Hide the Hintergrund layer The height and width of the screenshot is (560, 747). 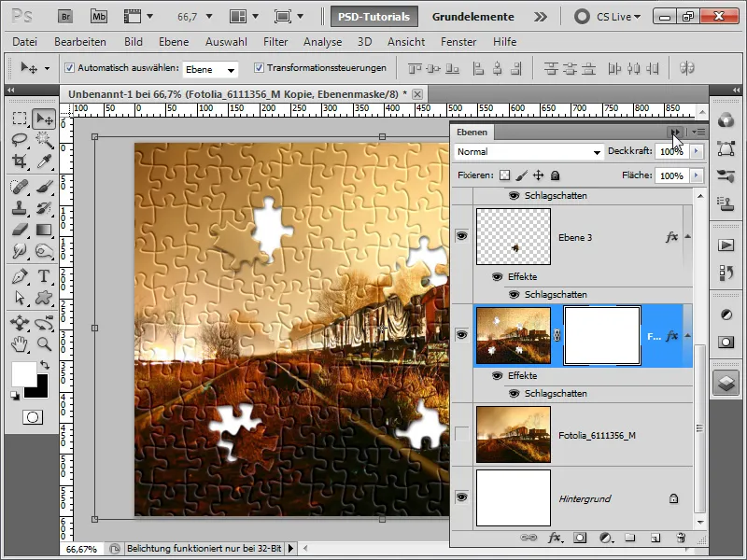(x=461, y=497)
